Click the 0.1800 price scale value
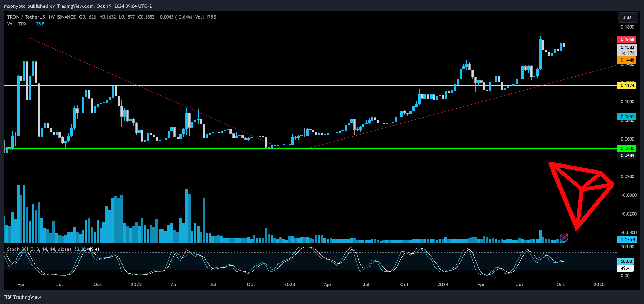The height and width of the screenshot is (304, 644). (627, 27)
